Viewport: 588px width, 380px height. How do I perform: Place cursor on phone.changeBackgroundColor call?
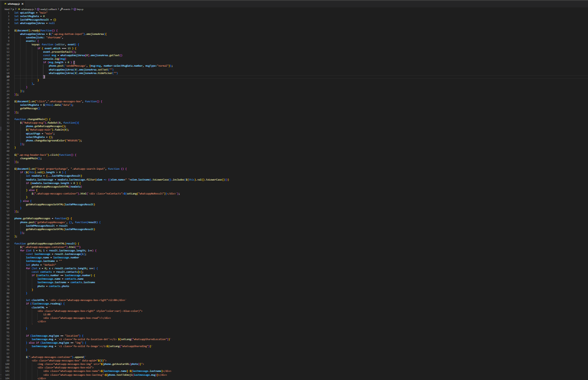(x=54, y=141)
